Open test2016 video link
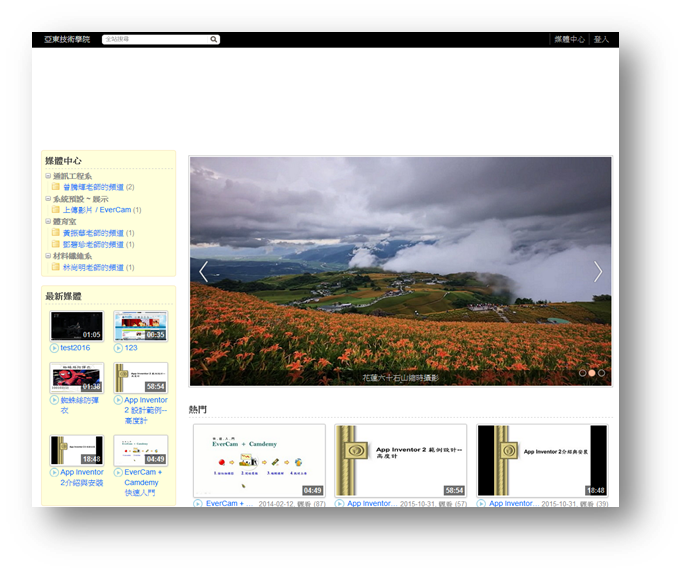Viewport: 684px width, 572px height. [75, 348]
